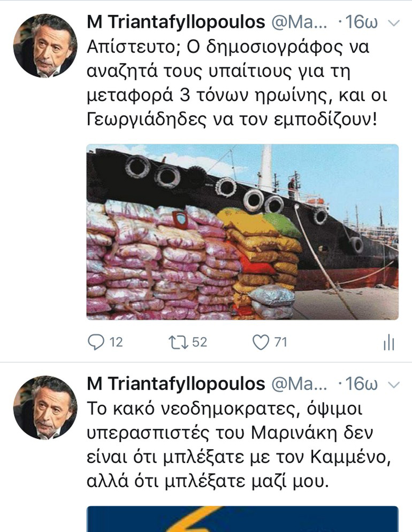View analytics bars icon of first tweet
412x532 pixels.
pos(389,342)
